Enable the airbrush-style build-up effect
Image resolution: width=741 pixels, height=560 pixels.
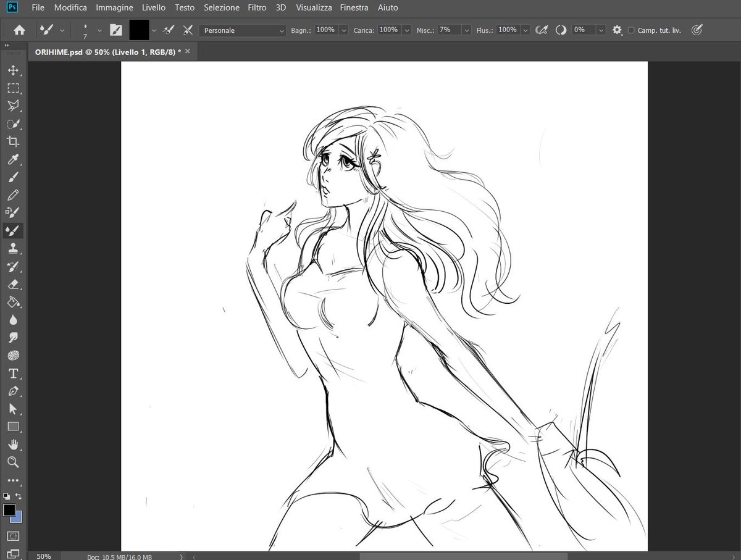(542, 30)
